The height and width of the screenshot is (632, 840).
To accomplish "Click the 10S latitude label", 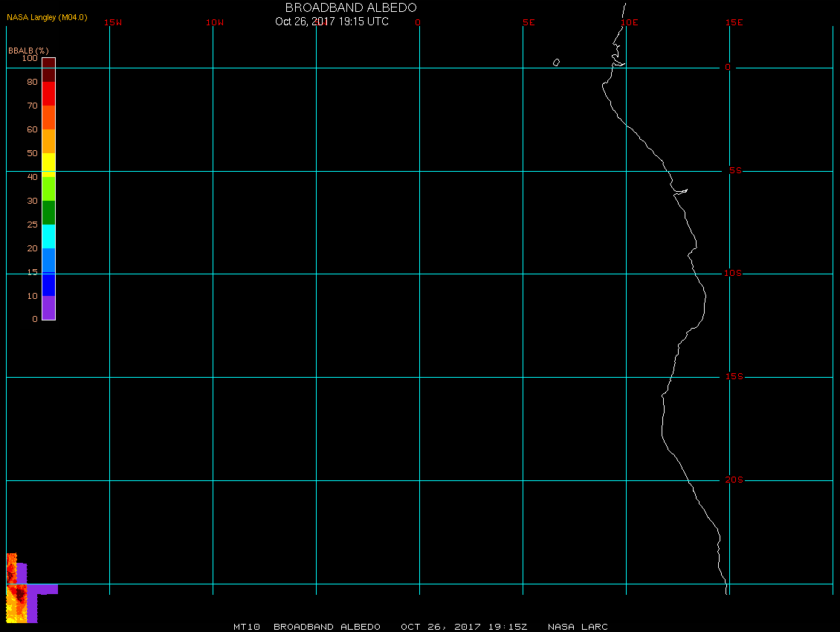I will (x=733, y=274).
